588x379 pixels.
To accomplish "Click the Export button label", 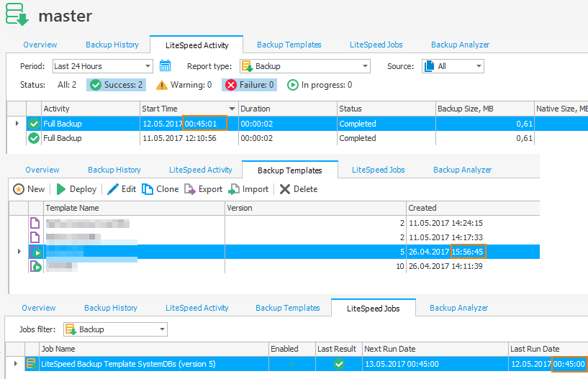I will [x=210, y=189].
